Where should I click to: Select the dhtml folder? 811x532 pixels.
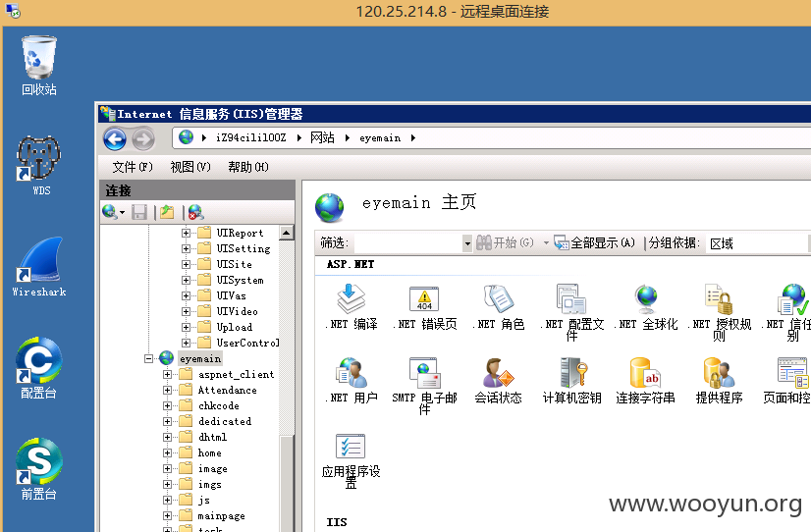click(213, 437)
